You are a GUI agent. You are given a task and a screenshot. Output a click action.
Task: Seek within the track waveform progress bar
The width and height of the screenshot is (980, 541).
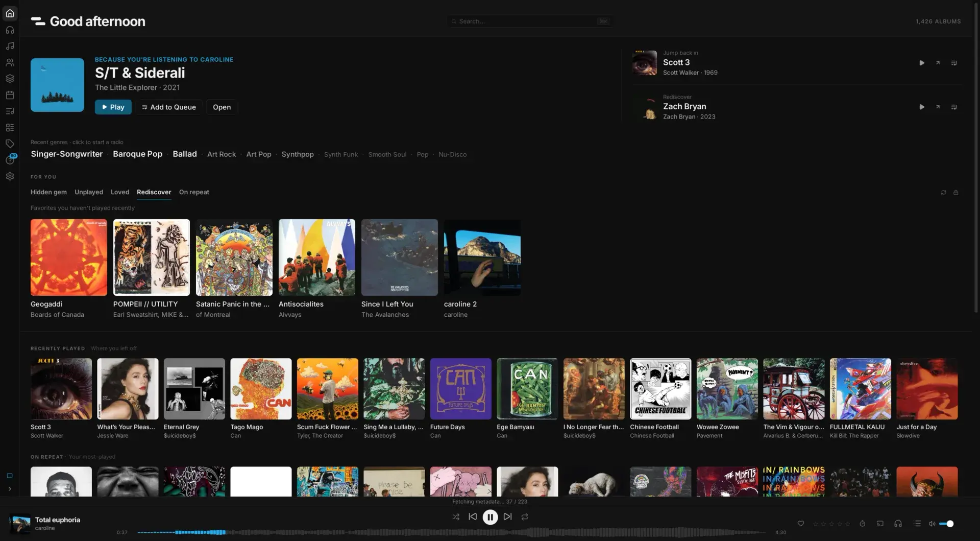[x=451, y=532]
